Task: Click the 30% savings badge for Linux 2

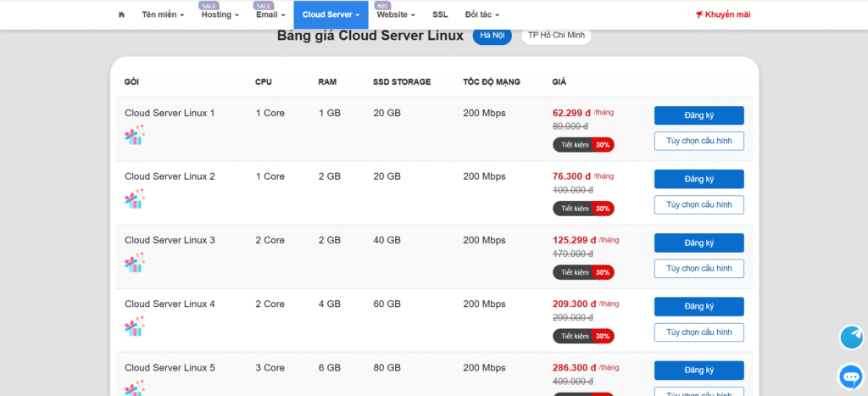Action: click(603, 209)
